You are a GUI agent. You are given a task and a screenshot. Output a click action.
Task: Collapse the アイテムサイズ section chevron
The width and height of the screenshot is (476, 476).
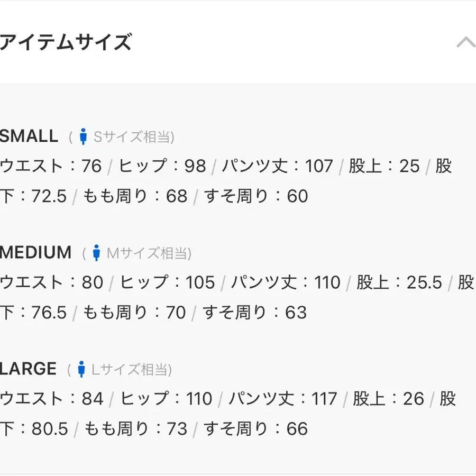(x=466, y=42)
